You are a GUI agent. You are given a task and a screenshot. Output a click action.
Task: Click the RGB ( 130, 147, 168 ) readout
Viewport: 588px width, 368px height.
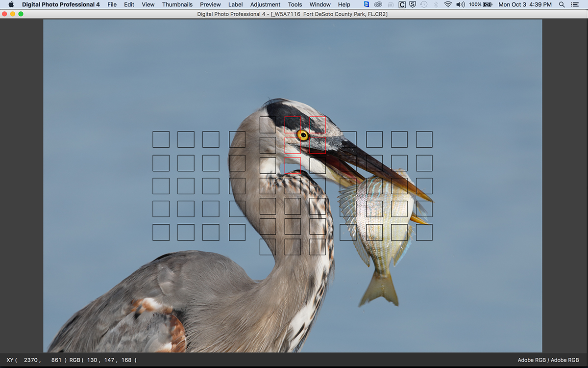(102, 360)
